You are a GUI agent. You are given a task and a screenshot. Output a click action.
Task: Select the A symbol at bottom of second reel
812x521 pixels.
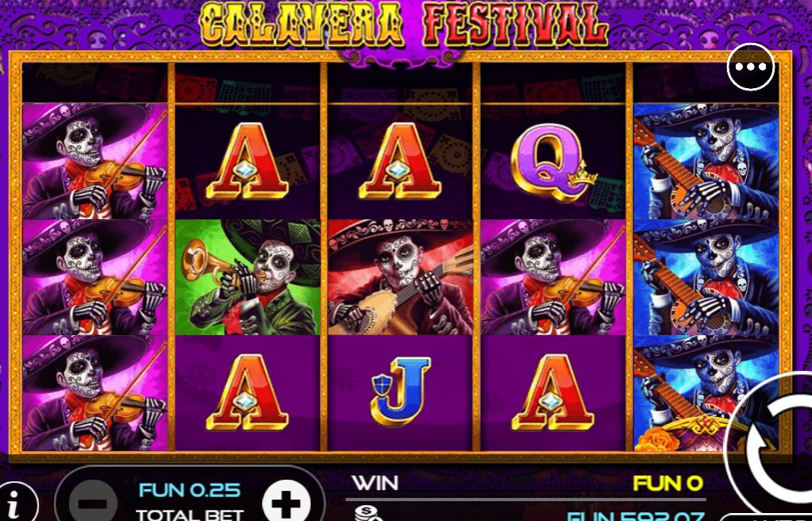pyautogui.click(x=248, y=392)
